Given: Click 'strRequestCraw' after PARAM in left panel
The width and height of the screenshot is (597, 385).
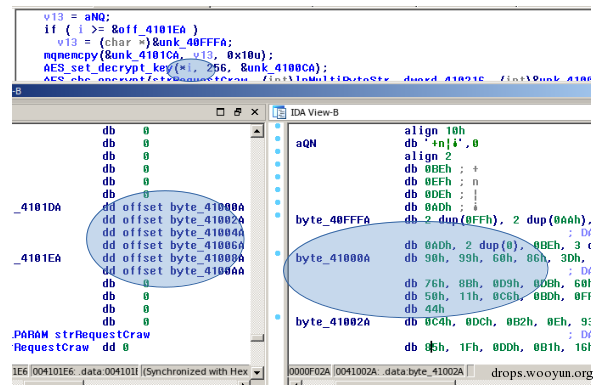Looking at the screenshot, I should click(102, 335).
